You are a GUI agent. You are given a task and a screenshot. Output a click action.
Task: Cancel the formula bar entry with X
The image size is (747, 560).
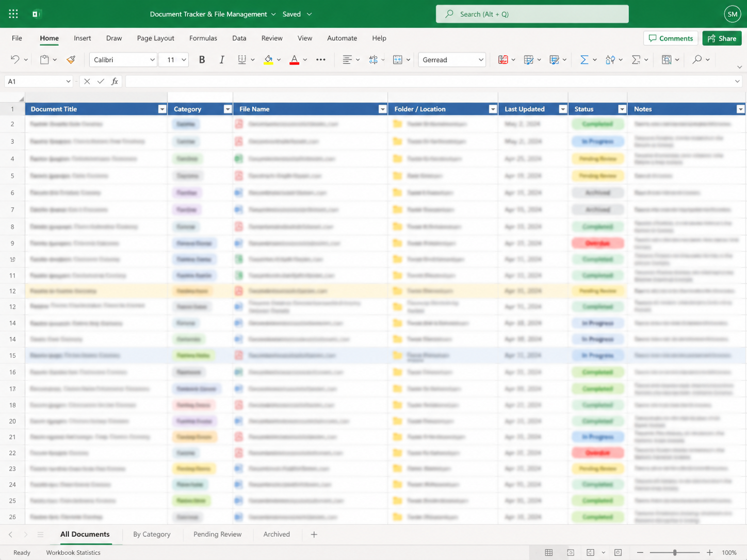pos(87,81)
